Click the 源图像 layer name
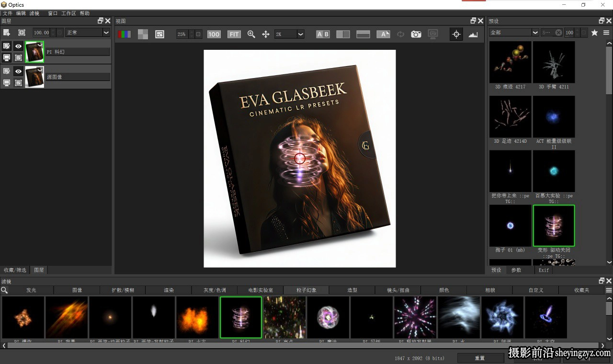 [78, 77]
